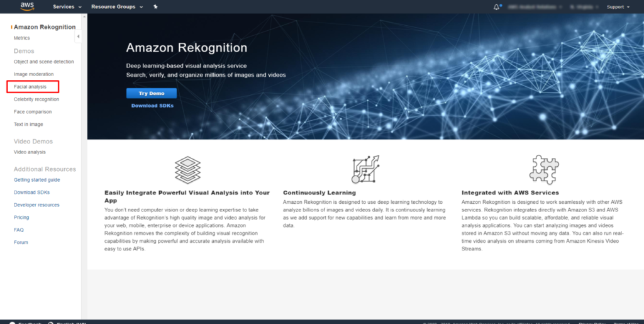This screenshot has height=324, width=644.
Task: Open Metrics in the sidebar
Action: click(x=22, y=38)
